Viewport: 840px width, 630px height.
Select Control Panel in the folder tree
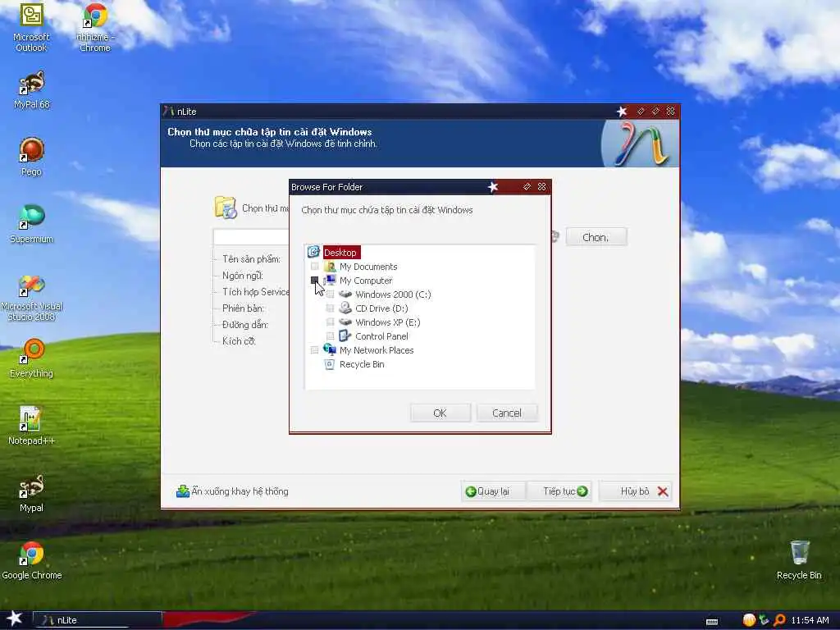(x=382, y=336)
